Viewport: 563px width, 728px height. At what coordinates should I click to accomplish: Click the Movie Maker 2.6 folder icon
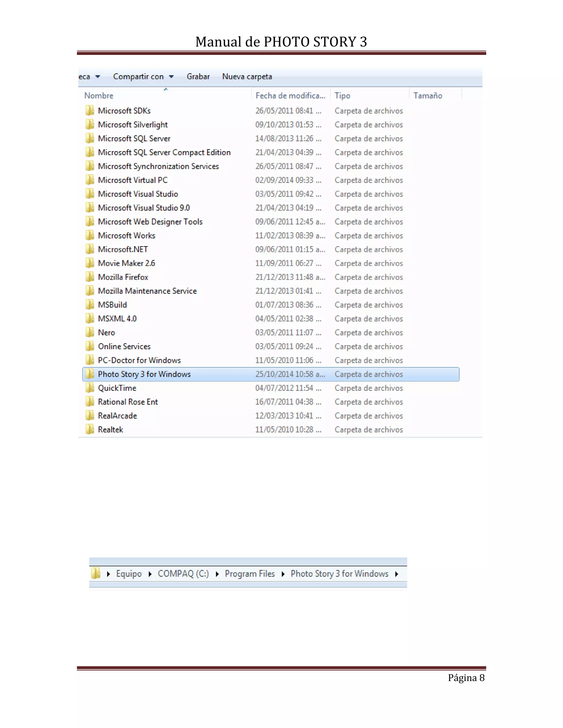89,263
